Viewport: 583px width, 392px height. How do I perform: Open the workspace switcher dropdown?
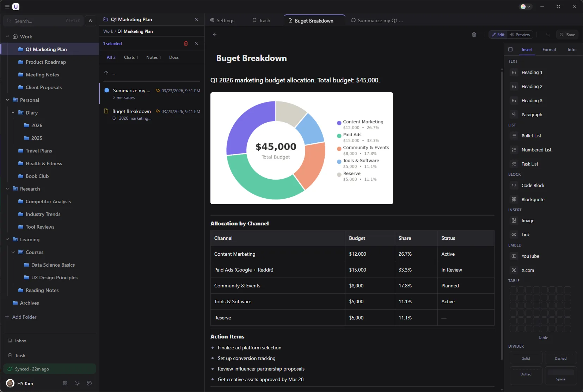click(x=525, y=6)
